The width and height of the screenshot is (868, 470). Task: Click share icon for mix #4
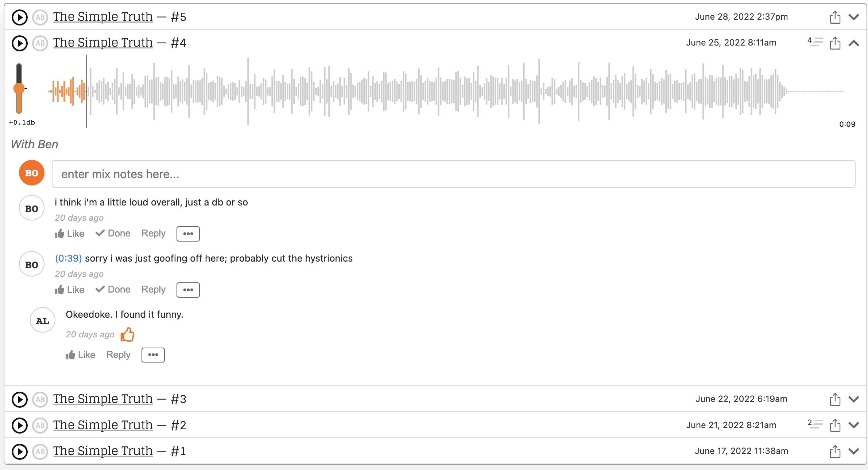coord(835,43)
